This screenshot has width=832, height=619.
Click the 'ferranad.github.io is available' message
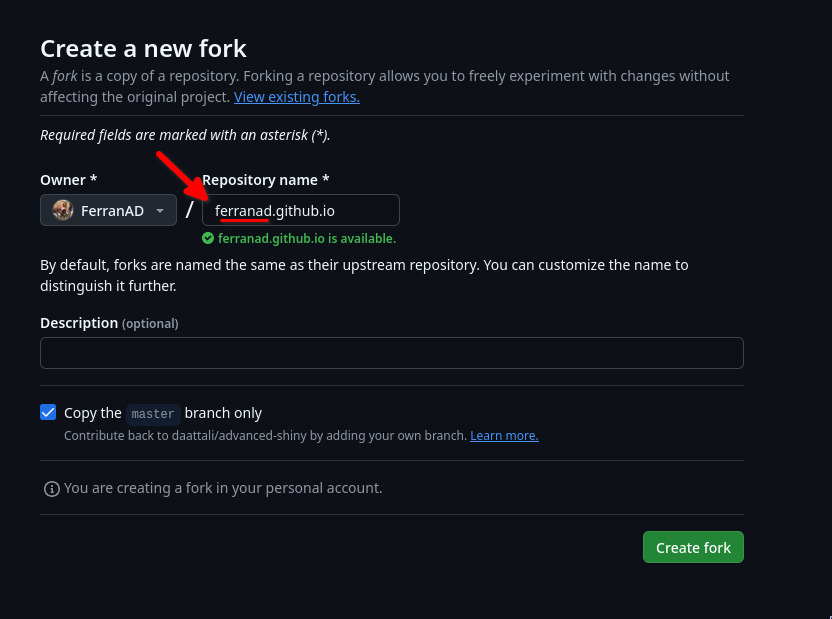click(x=307, y=239)
